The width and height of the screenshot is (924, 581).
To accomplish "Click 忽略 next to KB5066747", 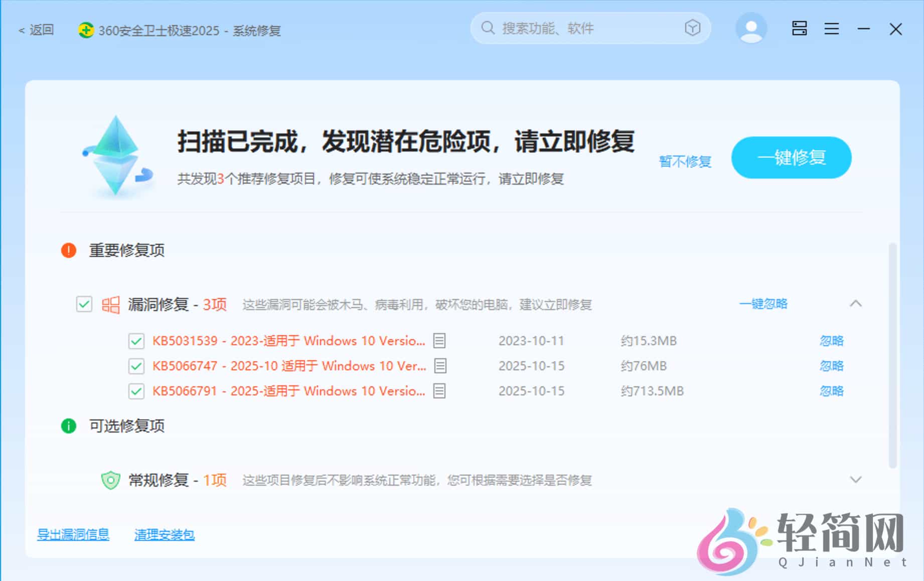I will click(831, 366).
